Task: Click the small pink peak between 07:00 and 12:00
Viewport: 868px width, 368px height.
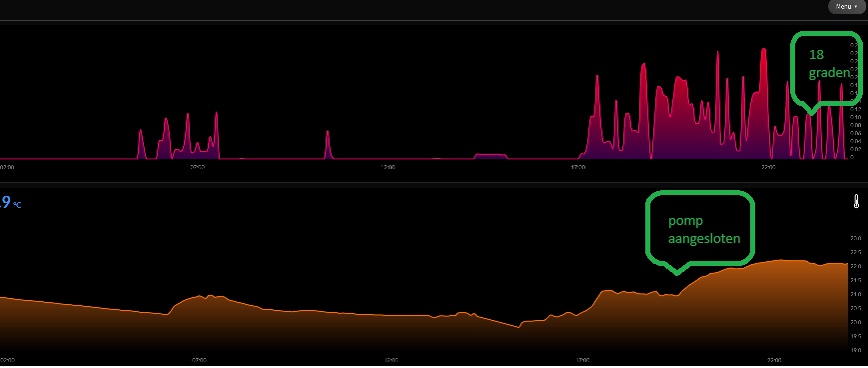Action: click(328, 145)
